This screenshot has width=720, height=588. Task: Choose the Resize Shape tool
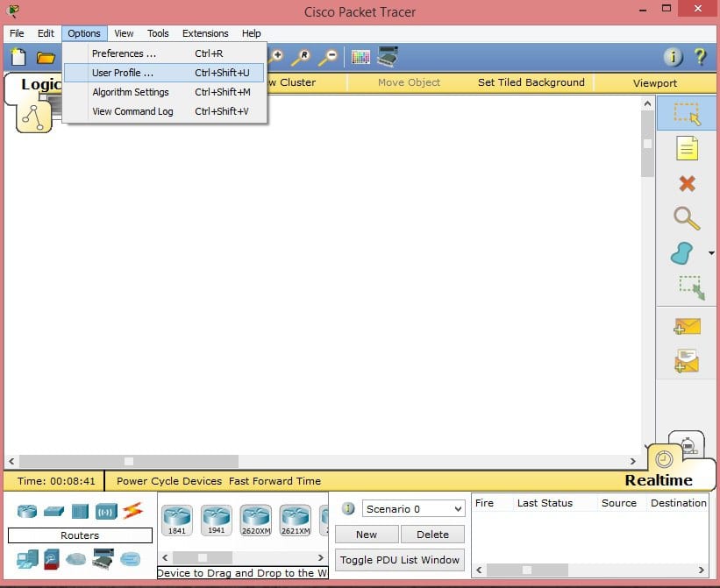point(691,287)
